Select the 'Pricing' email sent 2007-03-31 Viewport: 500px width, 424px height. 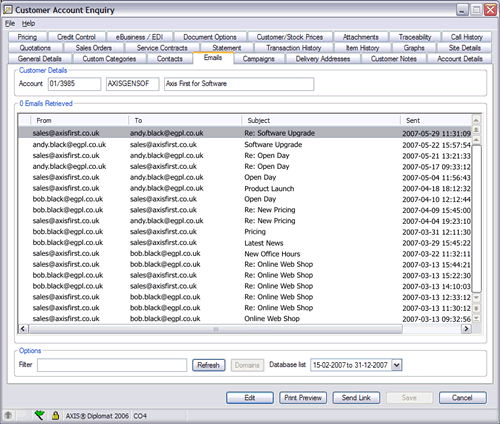pyautogui.click(x=245, y=232)
